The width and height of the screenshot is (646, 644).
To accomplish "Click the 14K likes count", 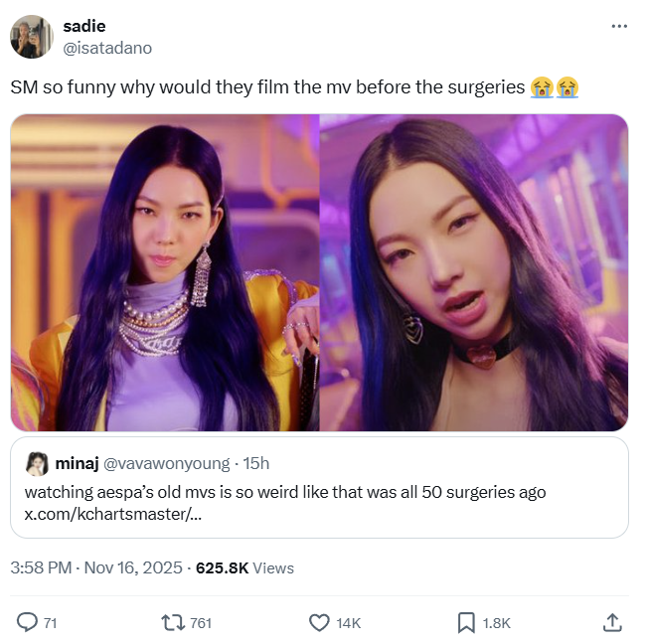I will (x=349, y=623).
